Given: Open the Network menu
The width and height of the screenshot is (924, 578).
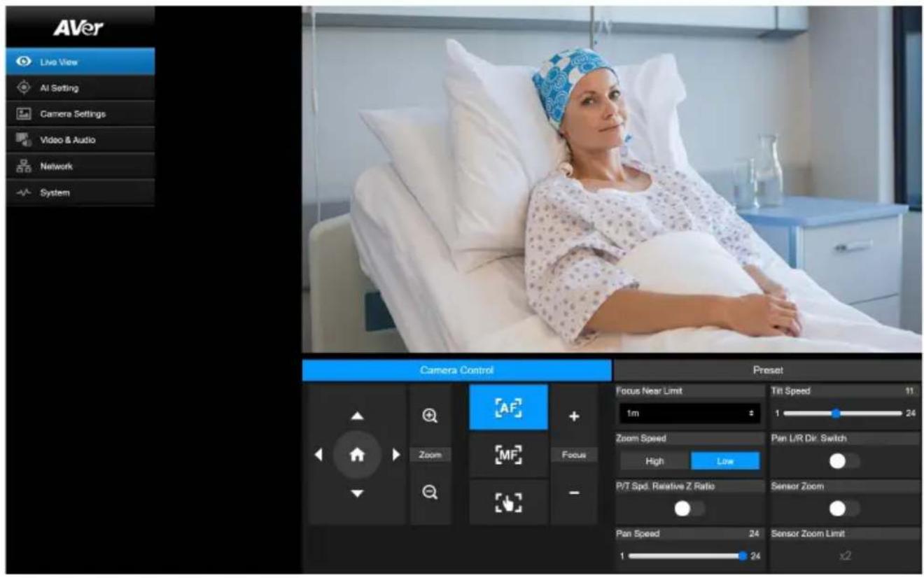Looking at the screenshot, I should tap(80, 167).
